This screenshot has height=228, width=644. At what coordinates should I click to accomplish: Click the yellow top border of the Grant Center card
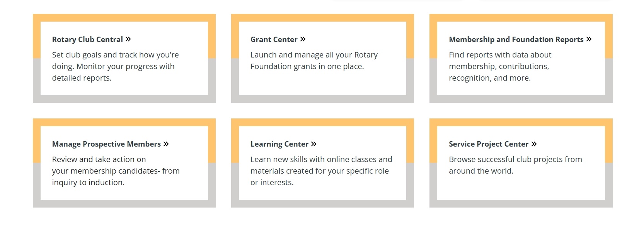point(322,18)
